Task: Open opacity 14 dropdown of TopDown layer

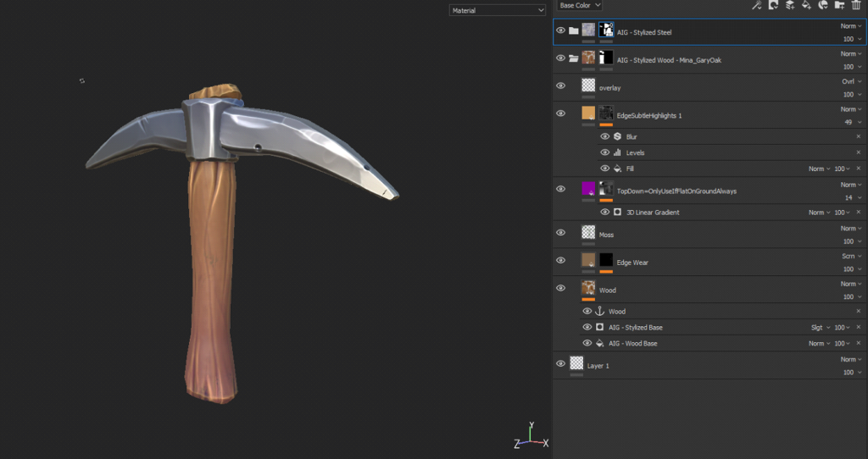Action: 853,198
